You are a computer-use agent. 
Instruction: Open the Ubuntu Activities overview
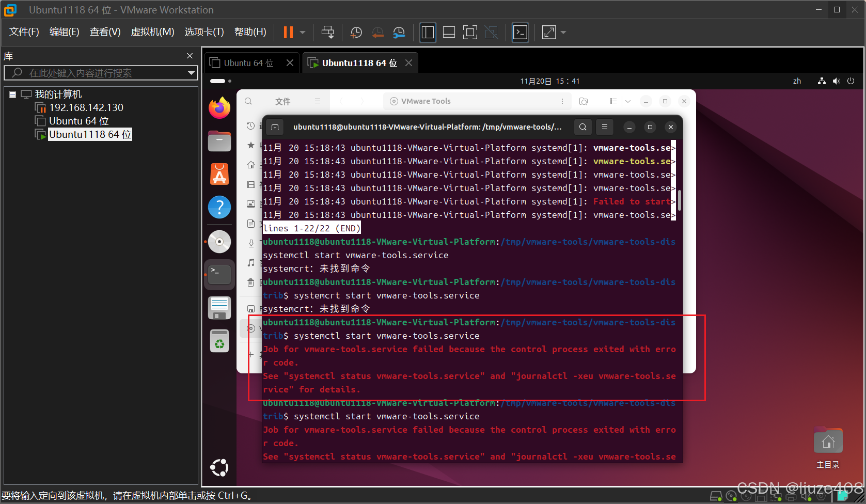[221, 81]
